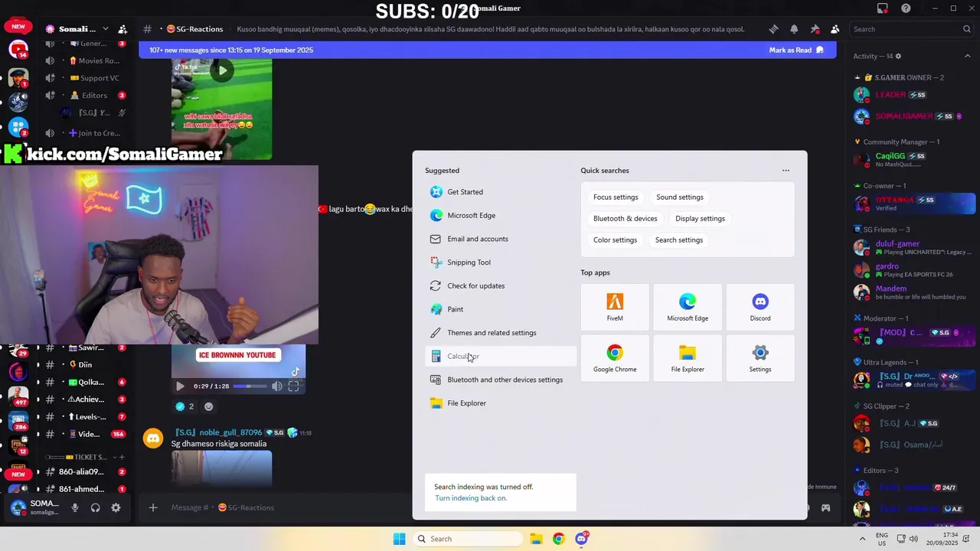Open File Explorer on the taskbar

[536, 539]
